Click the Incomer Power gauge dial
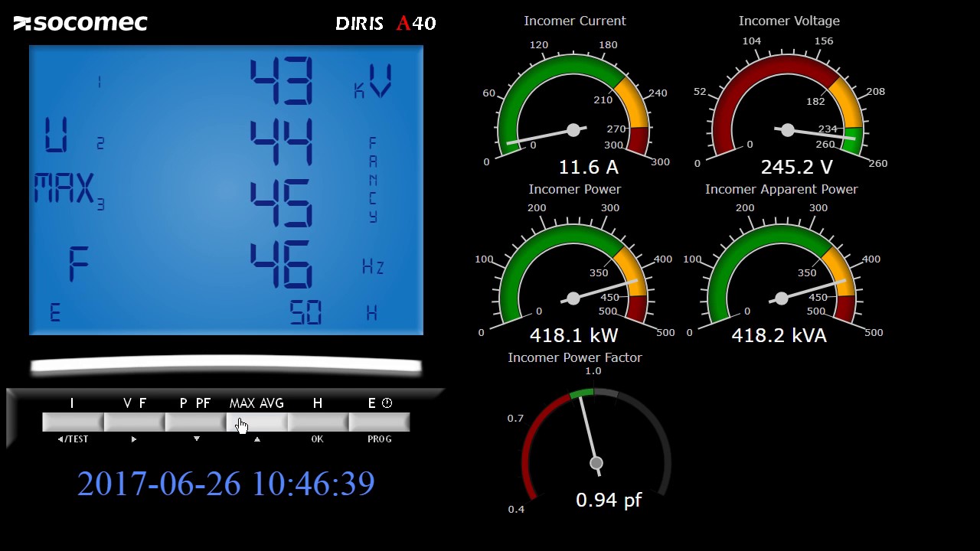 573,274
